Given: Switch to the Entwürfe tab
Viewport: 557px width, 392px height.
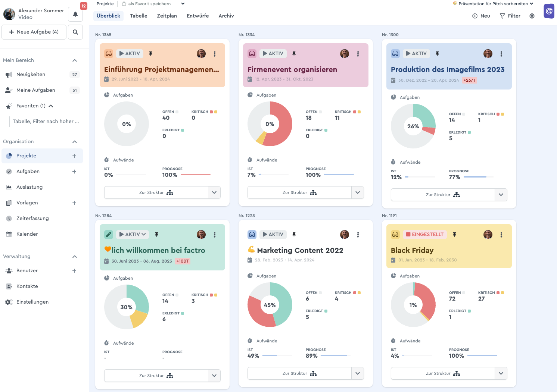Looking at the screenshot, I should [198, 16].
